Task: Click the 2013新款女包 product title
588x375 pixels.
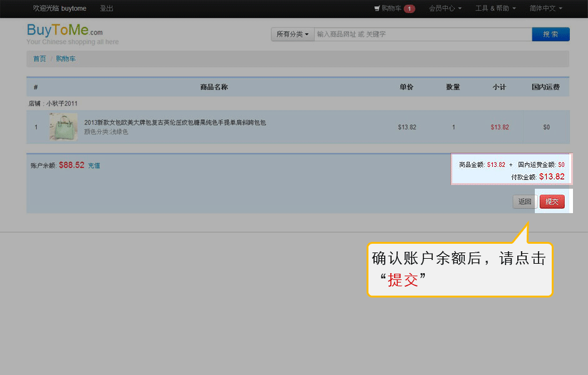Action: [175, 122]
